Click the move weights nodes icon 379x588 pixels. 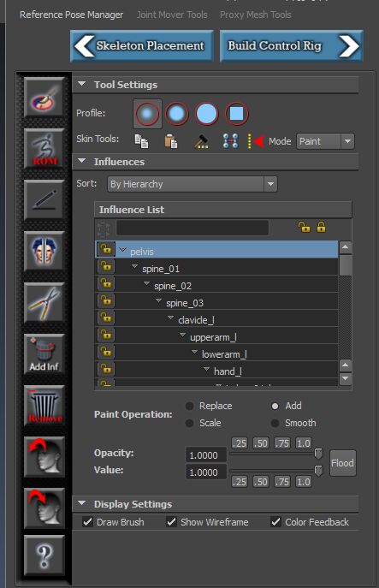(x=230, y=141)
